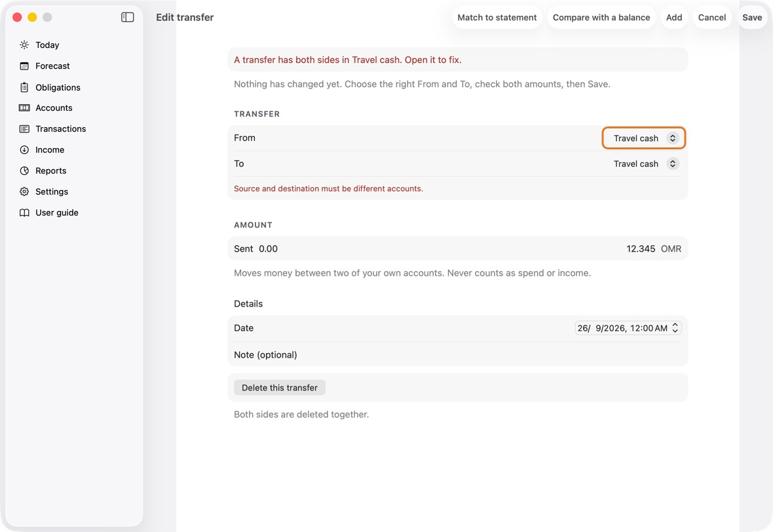The width and height of the screenshot is (773, 532).
Task: Open Reports from the sidebar
Action: [x=51, y=170]
